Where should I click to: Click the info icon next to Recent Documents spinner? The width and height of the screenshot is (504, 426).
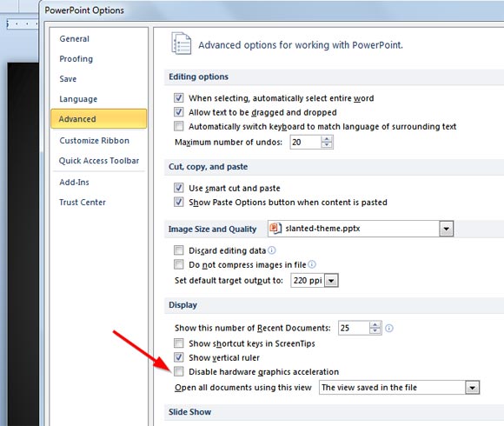pyautogui.click(x=389, y=328)
